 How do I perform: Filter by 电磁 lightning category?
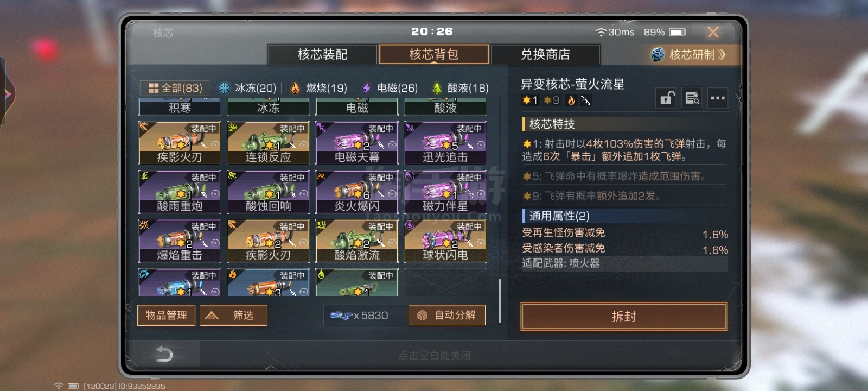(x=390, y=88)
